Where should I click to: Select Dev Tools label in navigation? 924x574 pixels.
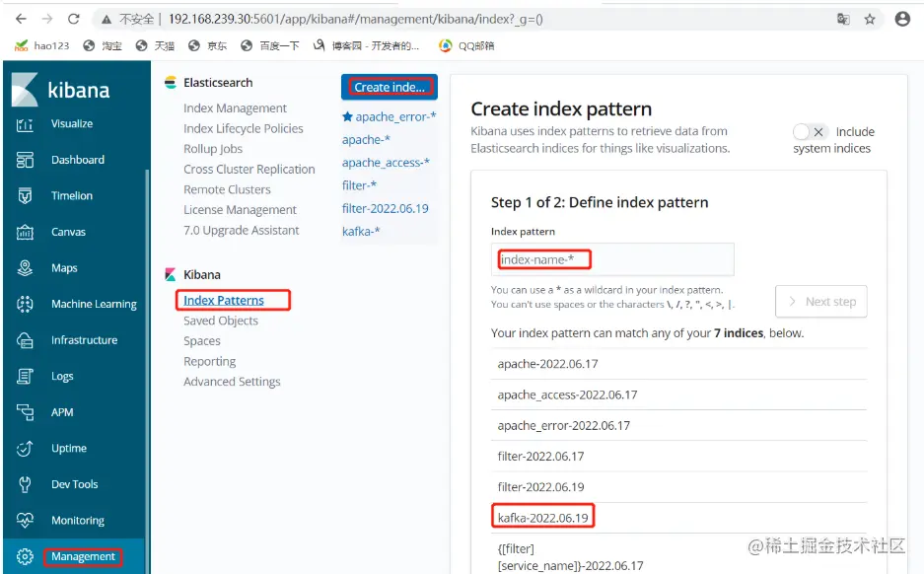75,484
